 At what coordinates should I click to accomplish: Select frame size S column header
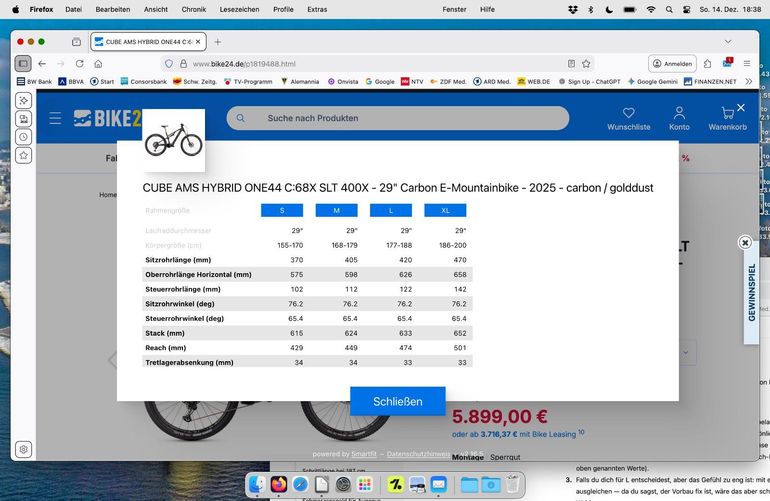click(x=282, y=210)
